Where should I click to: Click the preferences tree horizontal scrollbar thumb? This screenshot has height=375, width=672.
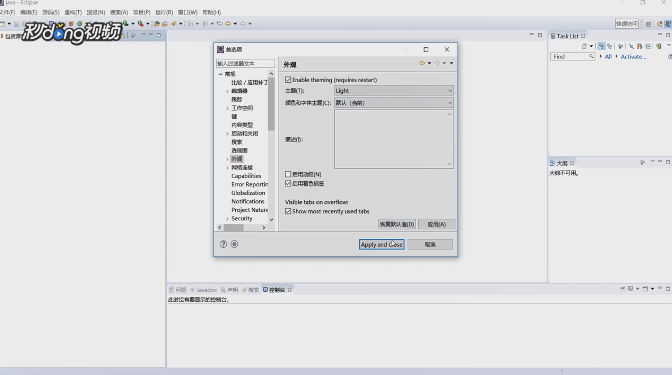click(x=234, y=228)
